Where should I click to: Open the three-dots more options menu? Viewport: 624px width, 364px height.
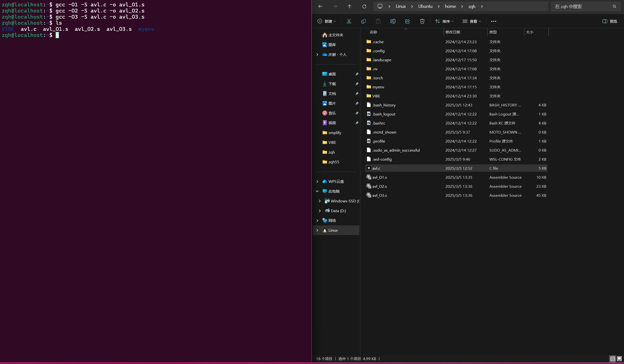pyautogui.click(x=494, y=21)
